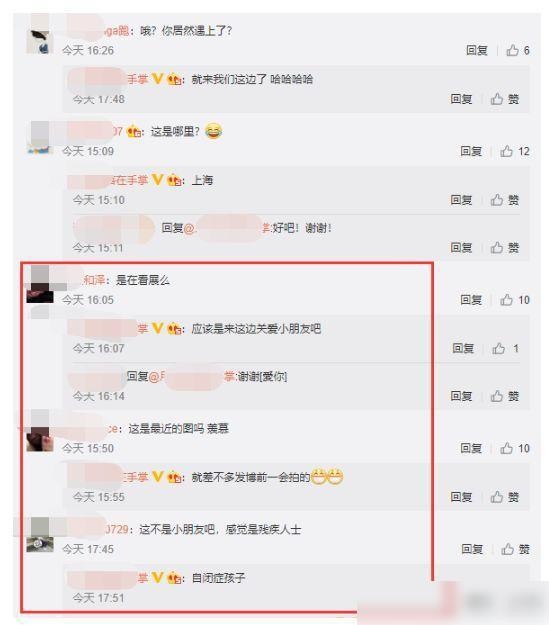Viewport: 549px width, 625px height.
Task: Like the 上海 reply at 15:10
Action: (505, 200)
